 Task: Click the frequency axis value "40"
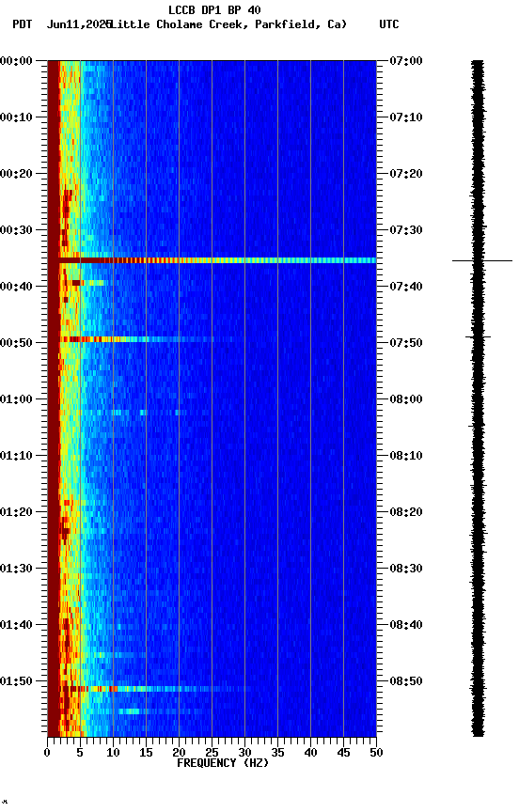click(311, 753)
